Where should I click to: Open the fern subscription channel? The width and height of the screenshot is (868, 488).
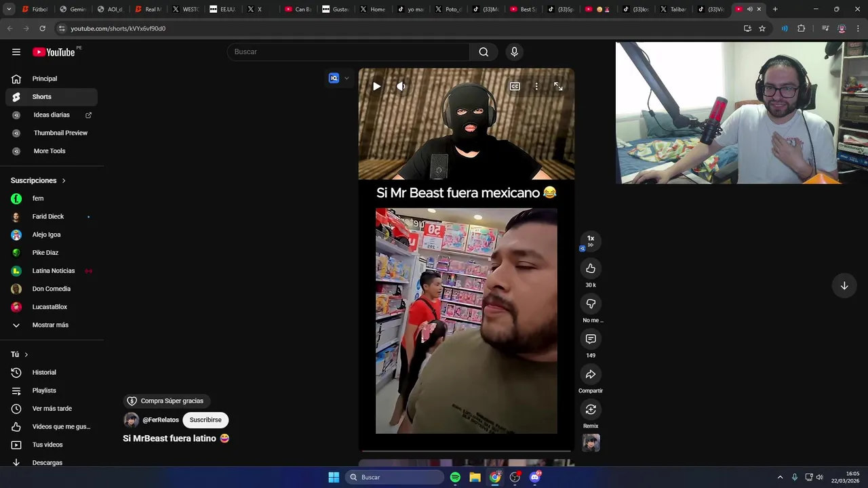52,199
